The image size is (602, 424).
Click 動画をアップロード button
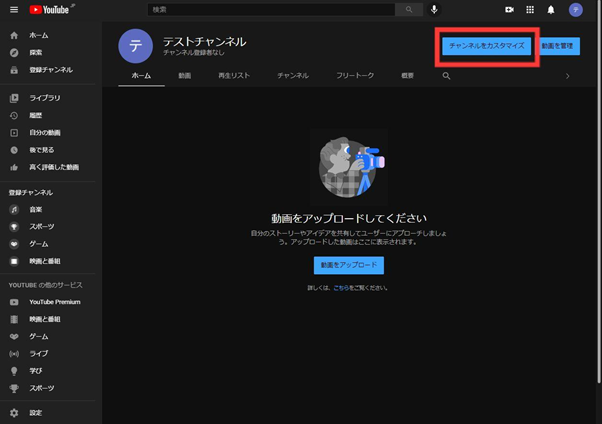[349, 265]
